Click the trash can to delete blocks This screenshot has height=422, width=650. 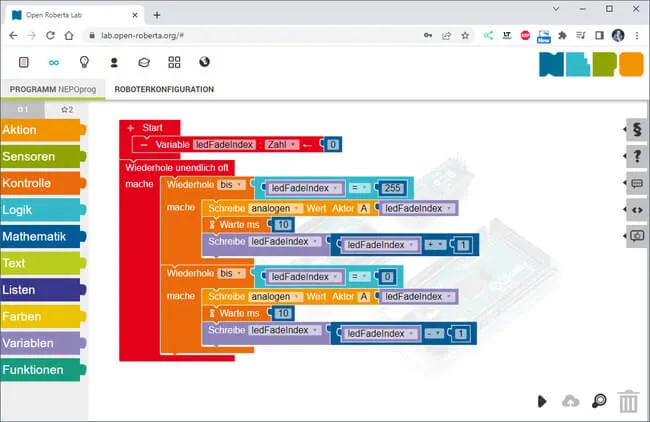tap(628, 401)
